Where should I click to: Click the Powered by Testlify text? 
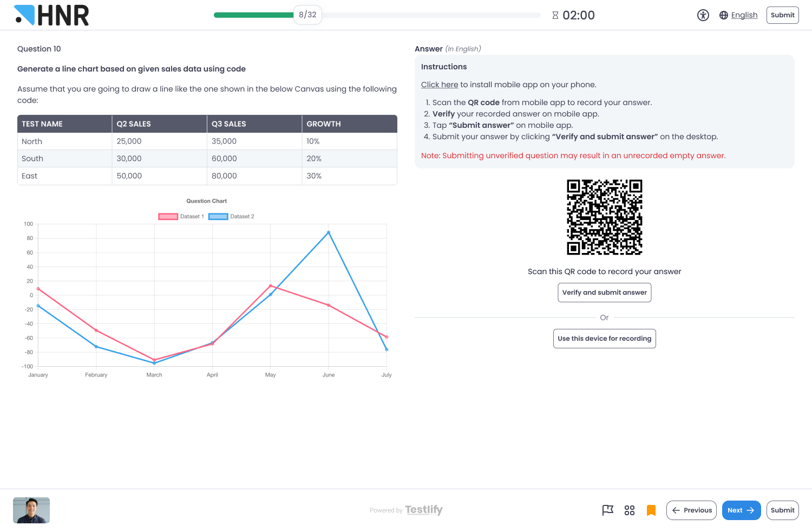(x=406, y=510)
